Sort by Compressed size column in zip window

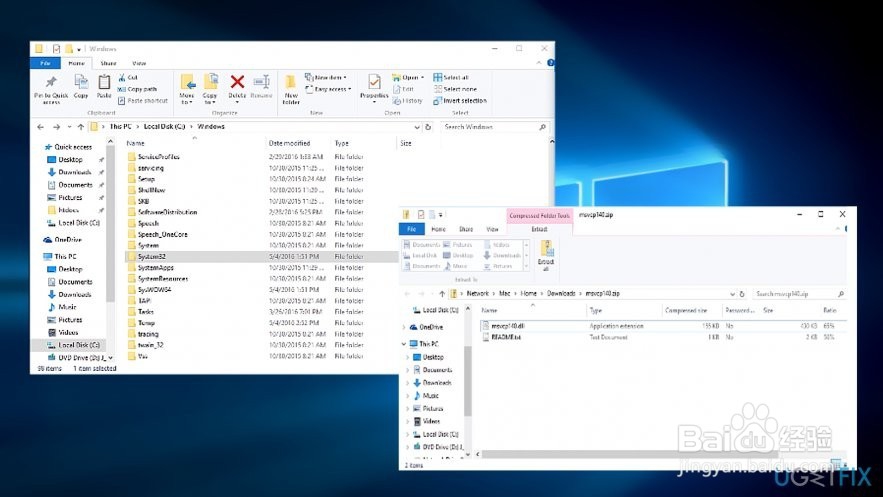[686, 310]
